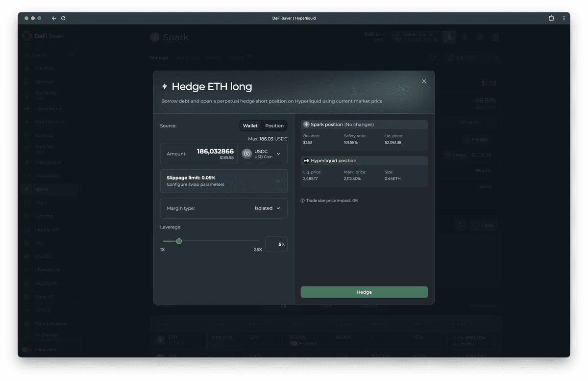
Task: Toggle the Enabled switch in ETH row
Action: click(x=294, y=344)
